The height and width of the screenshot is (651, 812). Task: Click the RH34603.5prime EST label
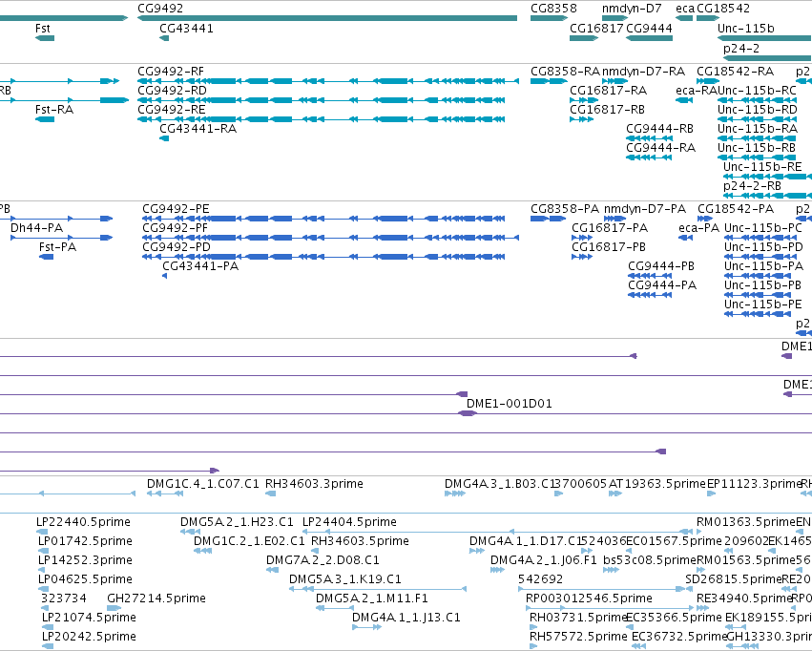point(360,542)
